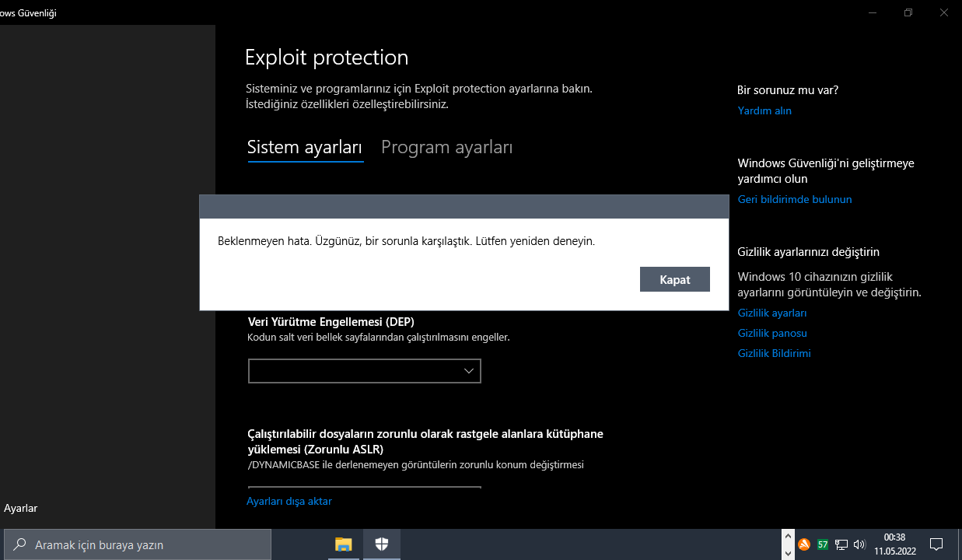Viewport: 962px width, 560px height.
Task: Click the tray scroll up arrow
Action: click(x=786, y=537)
